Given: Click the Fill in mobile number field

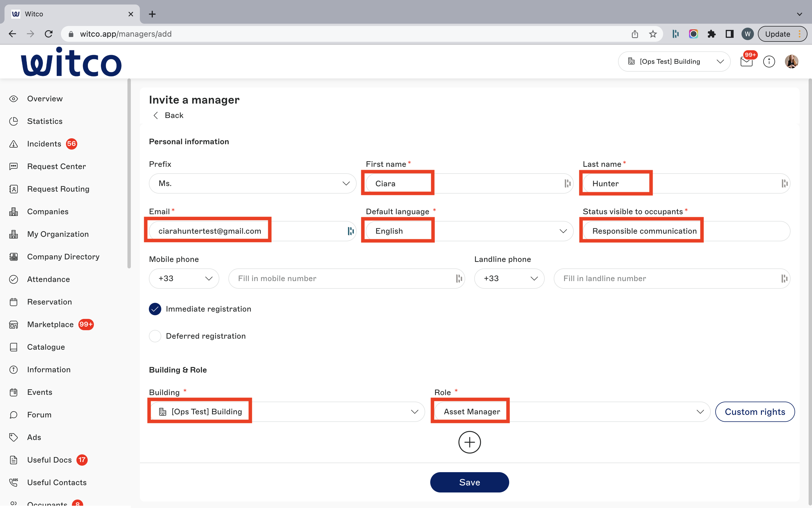Looking at the screenshot, I should pyautogui.click(x=347, y=279).
